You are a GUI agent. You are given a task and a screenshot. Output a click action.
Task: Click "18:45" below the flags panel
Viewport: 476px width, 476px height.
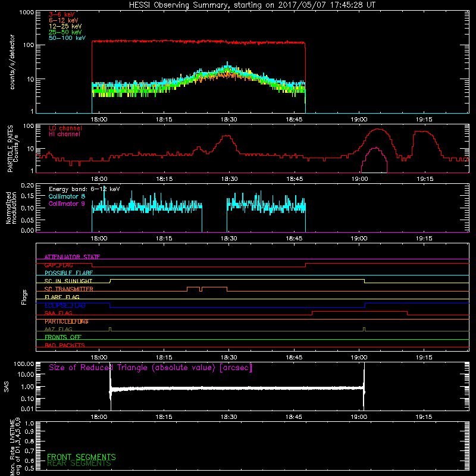click(x=294, y=358)
